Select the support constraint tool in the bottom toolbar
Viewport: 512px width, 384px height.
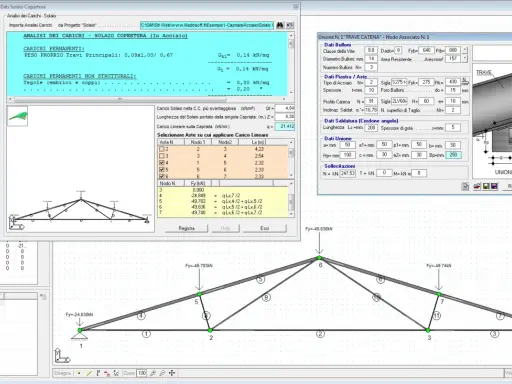(98, 373)
